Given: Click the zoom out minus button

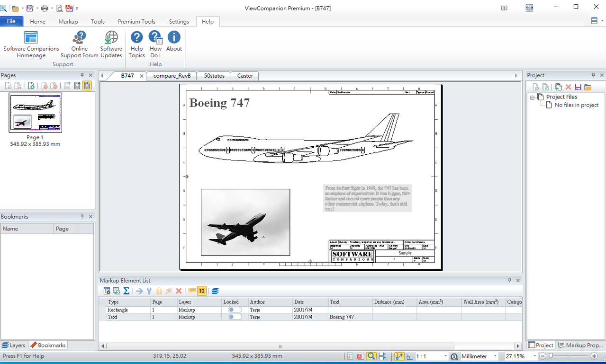Looking at the screenshot, I should point(543,356).
